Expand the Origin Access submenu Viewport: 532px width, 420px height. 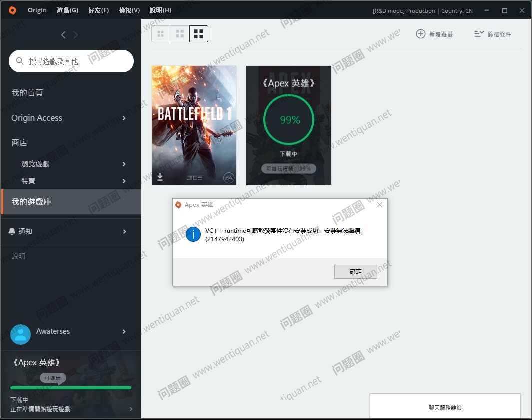coord(124,118)
